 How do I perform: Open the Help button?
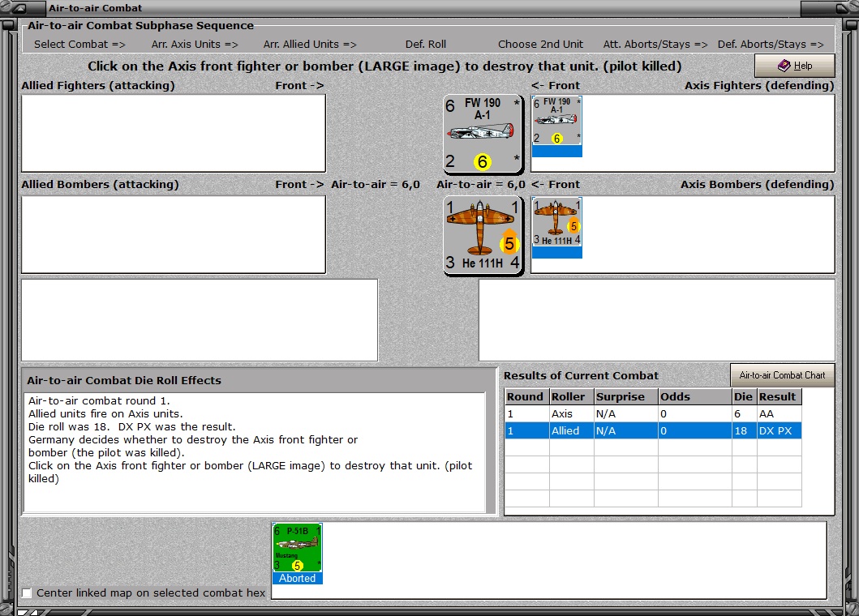pyautogui.click(x=794, y=66)
